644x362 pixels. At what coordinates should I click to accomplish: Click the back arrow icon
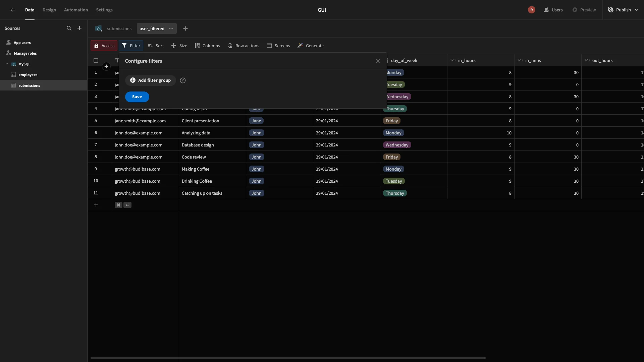[x=13, y=10]
